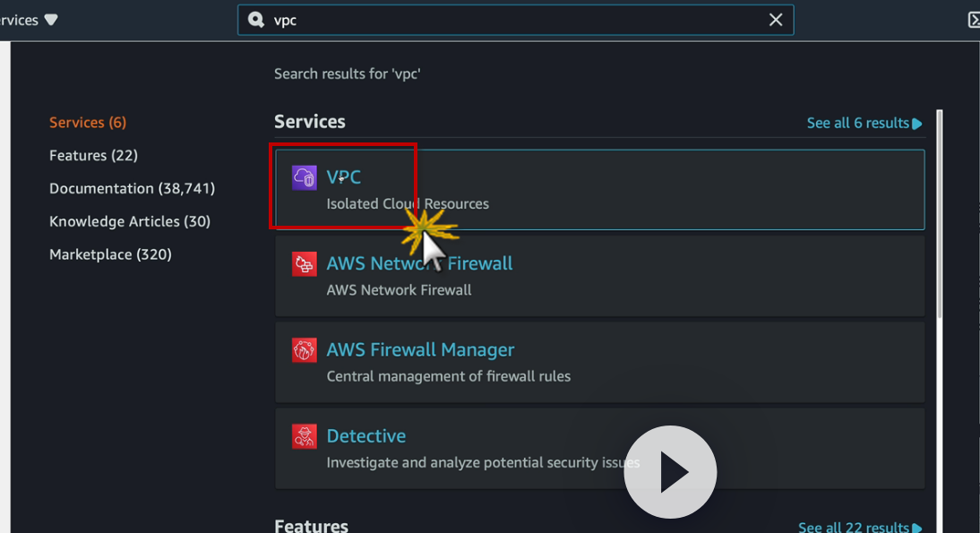Open the CloudShell icon at top right
Screen dimensions: 980x533
[x=974, y=20]
